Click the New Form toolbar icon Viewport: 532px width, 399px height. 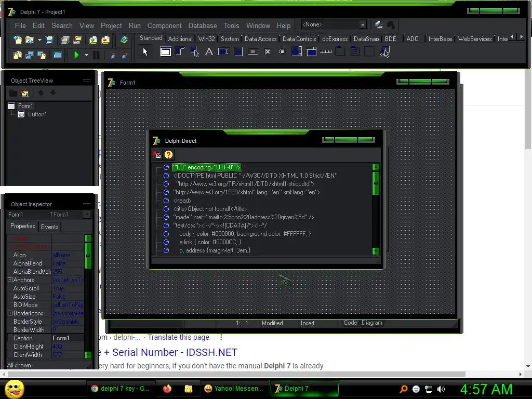click(x=58, y=55)
